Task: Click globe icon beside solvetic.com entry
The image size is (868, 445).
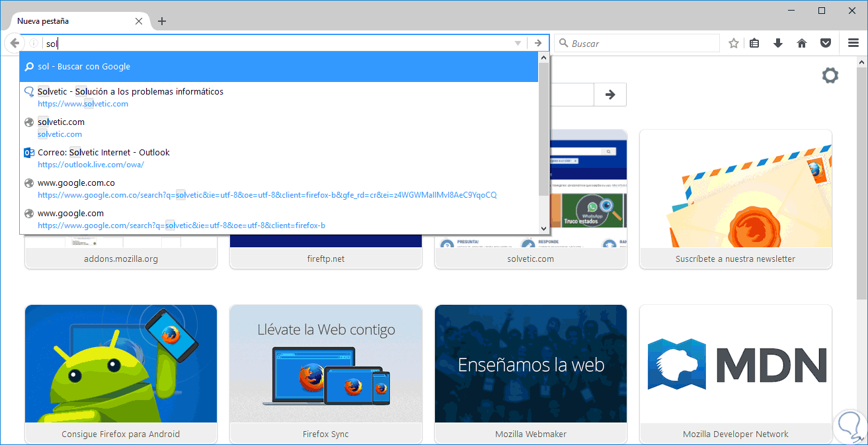Action: [x=28, y=122]
